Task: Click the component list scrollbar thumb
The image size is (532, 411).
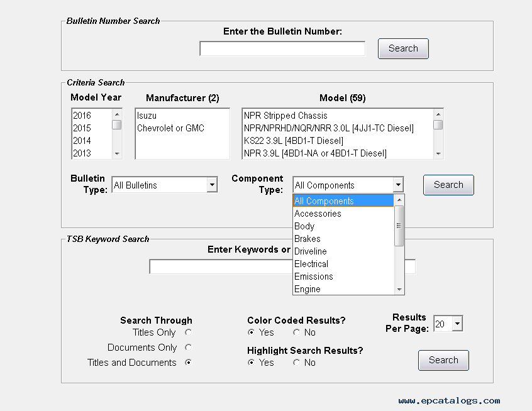Action: pyautogui.click(x=399, y=225)
